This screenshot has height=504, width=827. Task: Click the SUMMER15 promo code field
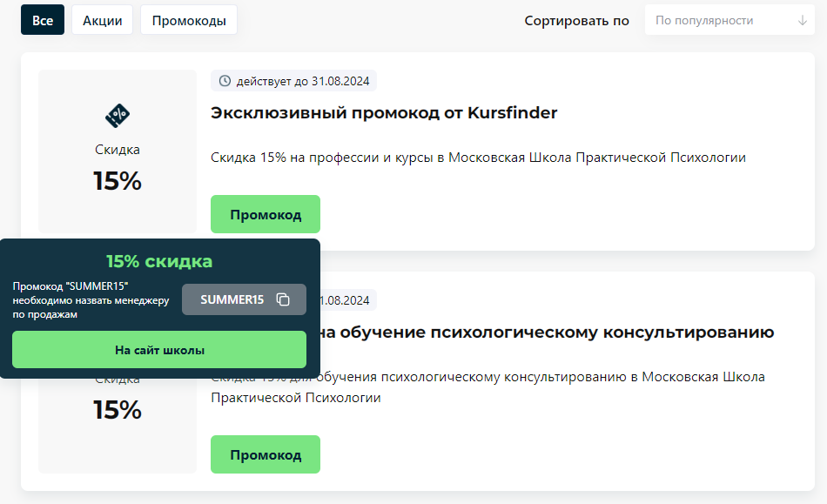(x=244, y=299)
